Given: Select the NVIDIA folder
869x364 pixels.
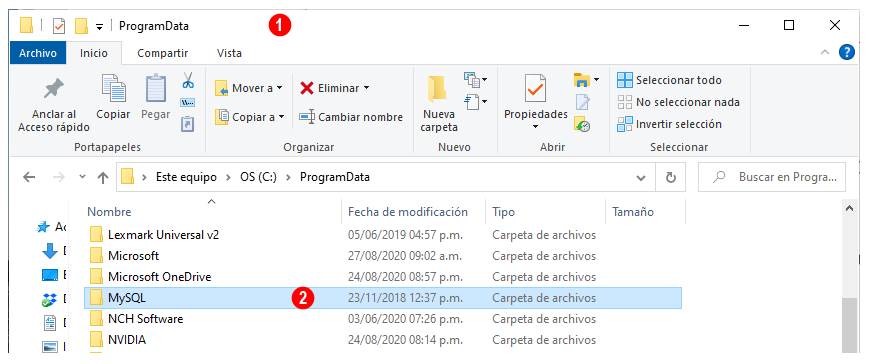Looking at the screenshot, I should 383,340.
